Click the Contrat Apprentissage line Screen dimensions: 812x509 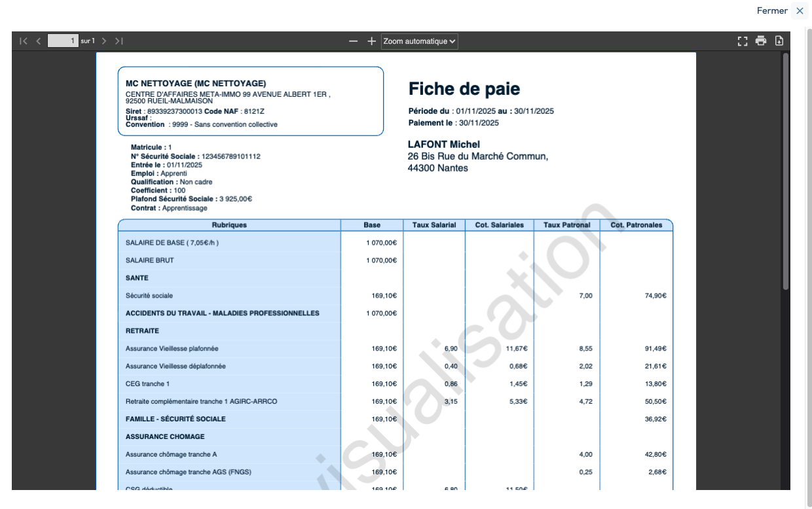(x=169, y=208)
